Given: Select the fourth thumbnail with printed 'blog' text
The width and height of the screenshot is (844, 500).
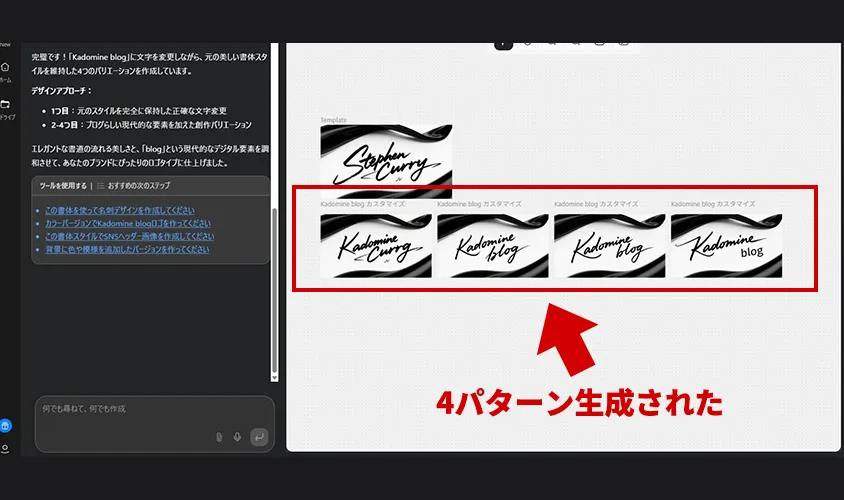Looking at the screenshot, I should [726, 245].
